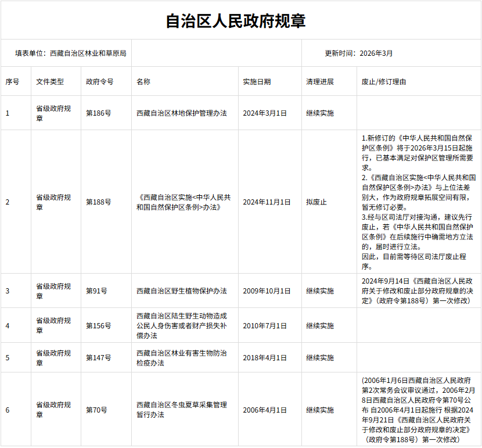Image resolution: width=482 pixels, height=448 pixels.
Task: Click the 西藏自治区林地保护管理办法 cell
Action: (182, 113)
